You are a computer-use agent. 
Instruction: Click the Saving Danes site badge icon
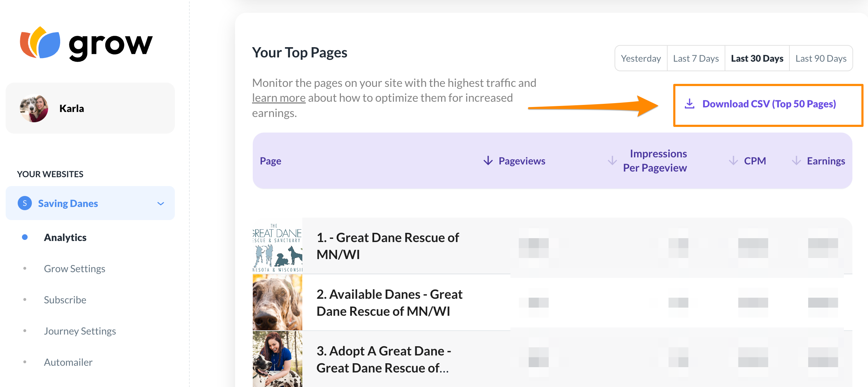(25, 203)
